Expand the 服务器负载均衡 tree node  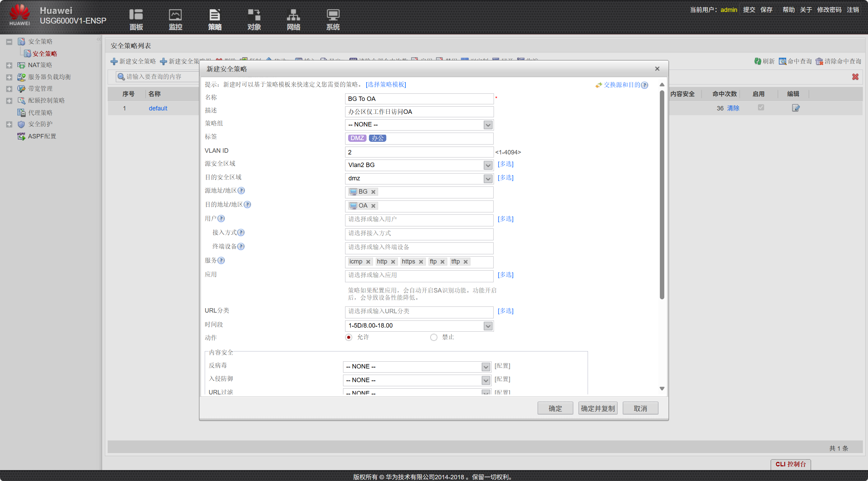(9, 77)
